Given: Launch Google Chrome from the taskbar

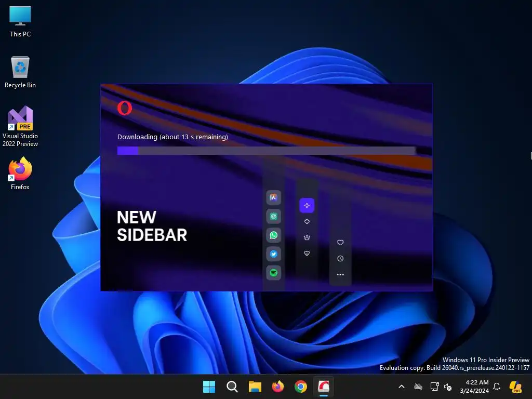Looking at the screenshot, I should coord(301,387).
